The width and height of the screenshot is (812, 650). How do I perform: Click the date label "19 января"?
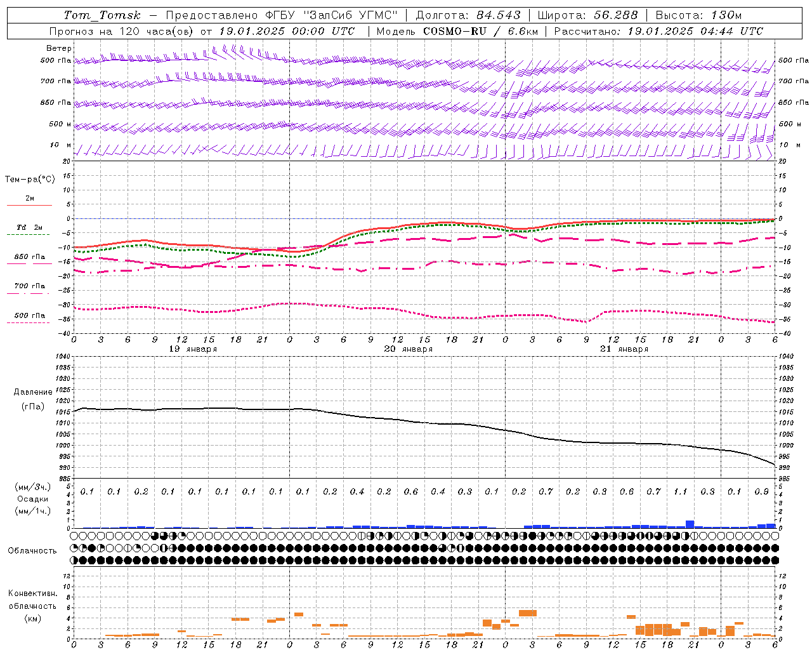[x=193, y=349]
